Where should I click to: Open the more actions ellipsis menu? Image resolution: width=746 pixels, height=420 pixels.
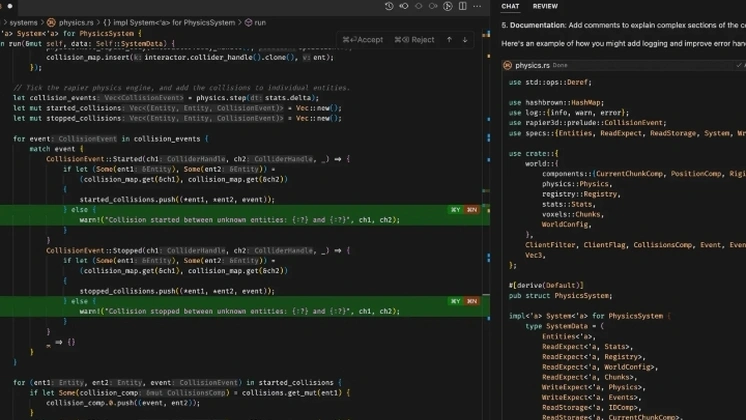tap(479, 6)
